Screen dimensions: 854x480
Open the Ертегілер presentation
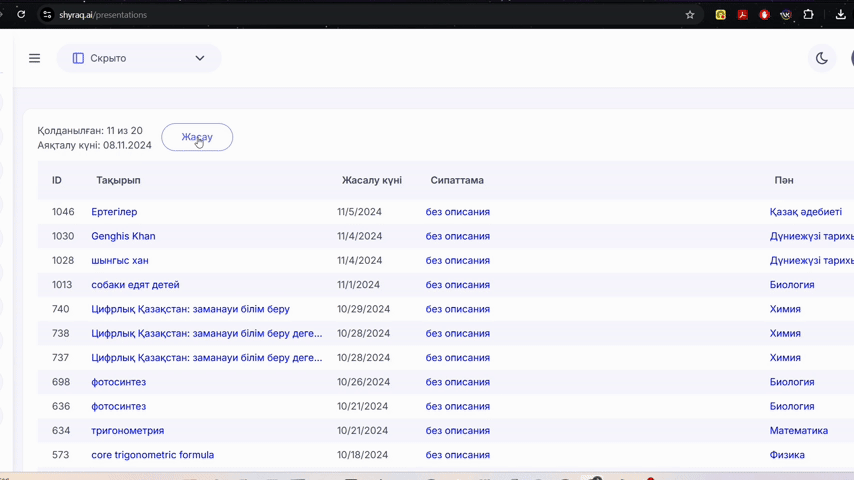pyautogui.click(x=114, y=212)
